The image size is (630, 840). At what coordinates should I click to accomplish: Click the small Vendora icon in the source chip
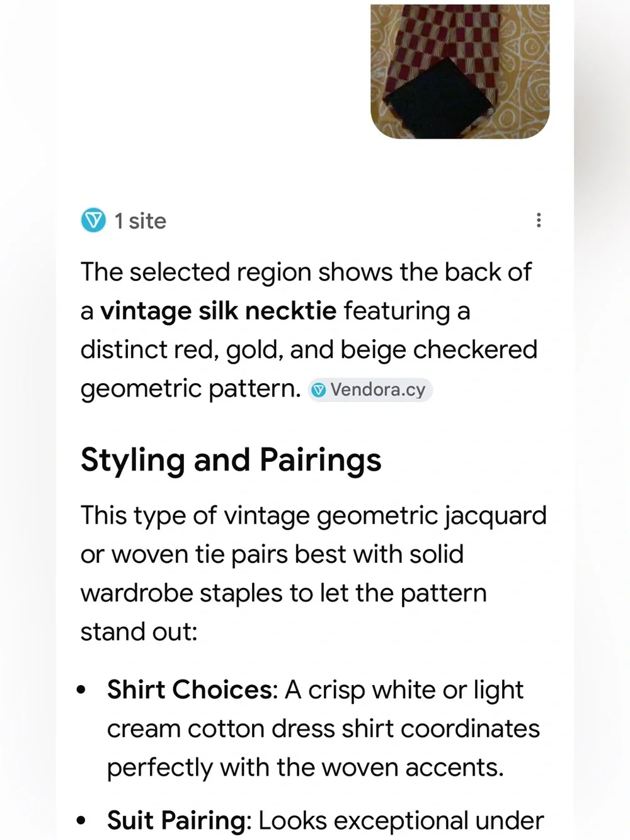pos(319,390)
